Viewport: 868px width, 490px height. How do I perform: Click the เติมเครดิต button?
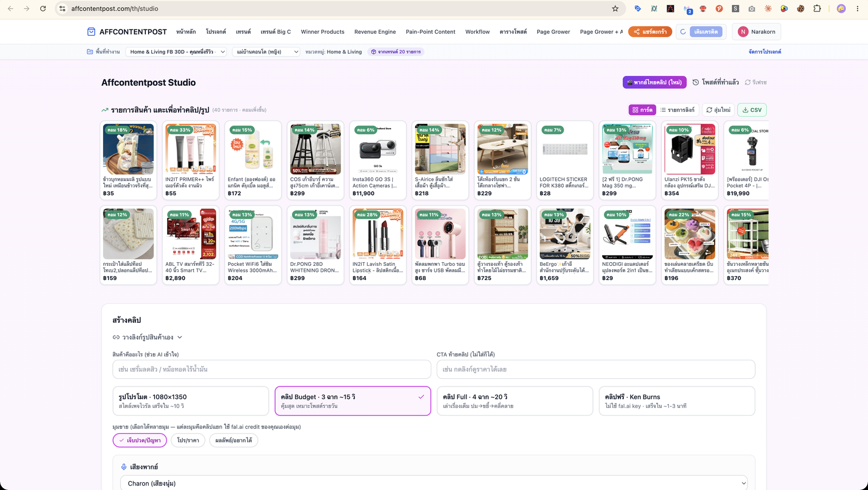706,31
